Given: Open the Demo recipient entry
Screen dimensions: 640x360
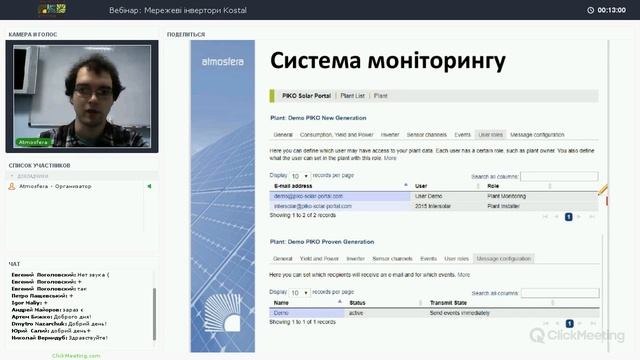Looking at the screenshot, I should 281,313.
